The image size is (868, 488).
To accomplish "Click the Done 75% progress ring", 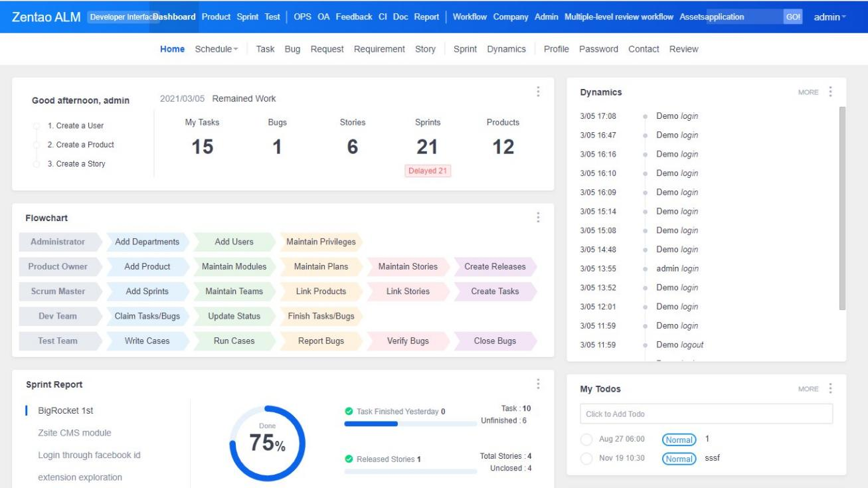I will click(267, 443).
